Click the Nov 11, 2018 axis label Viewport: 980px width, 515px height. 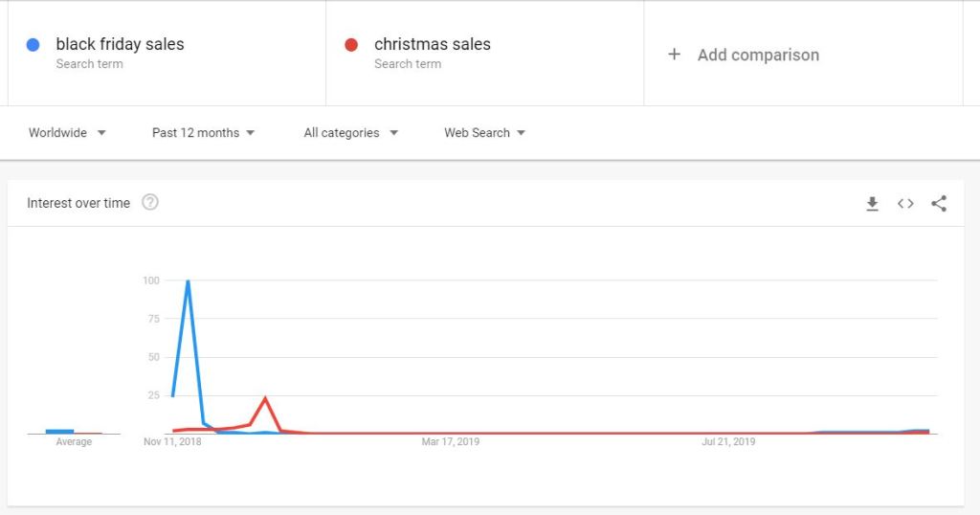click(x=172, y=442)
